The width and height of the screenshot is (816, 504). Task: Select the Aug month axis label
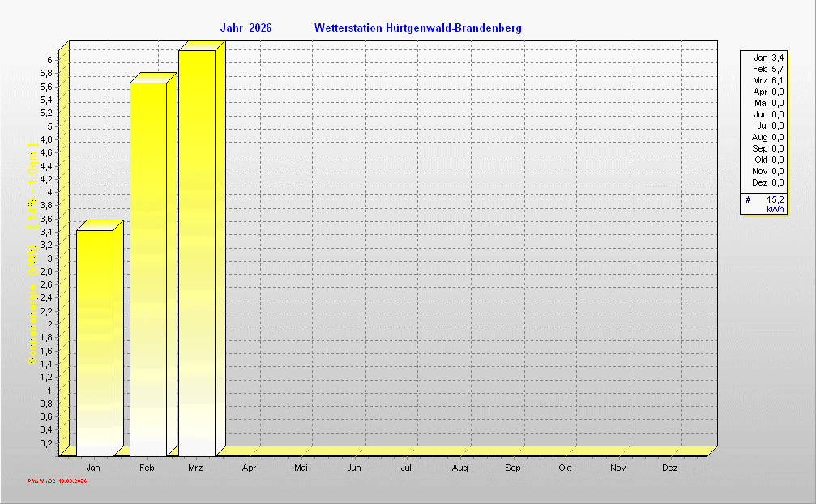pyautogui.click(x=459, y=468)
